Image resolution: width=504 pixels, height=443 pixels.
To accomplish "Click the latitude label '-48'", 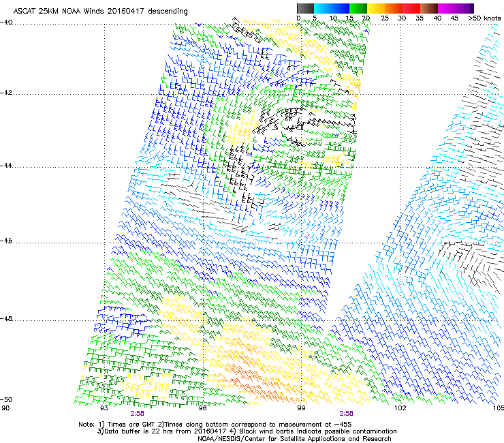I will click(x=6, y=318).
